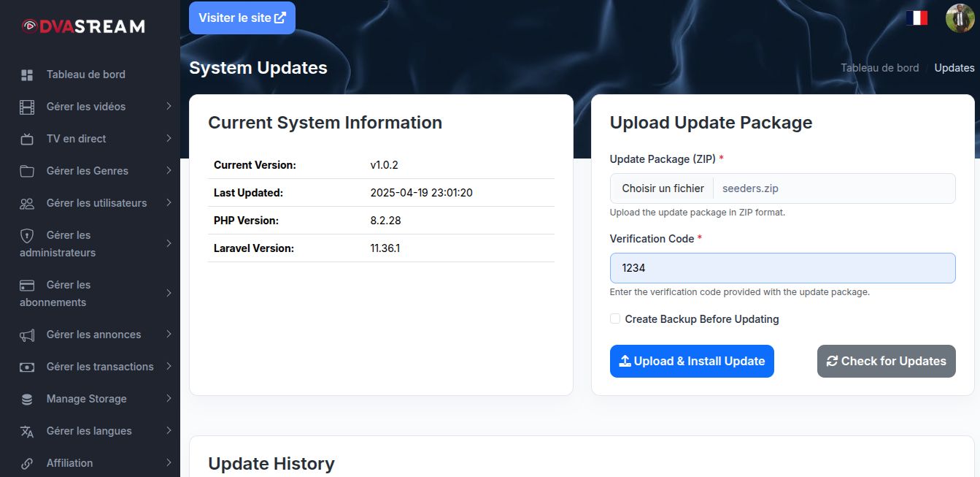Click the Tableau de bord grid icon

pyautogui.click(x=27, y=75)
